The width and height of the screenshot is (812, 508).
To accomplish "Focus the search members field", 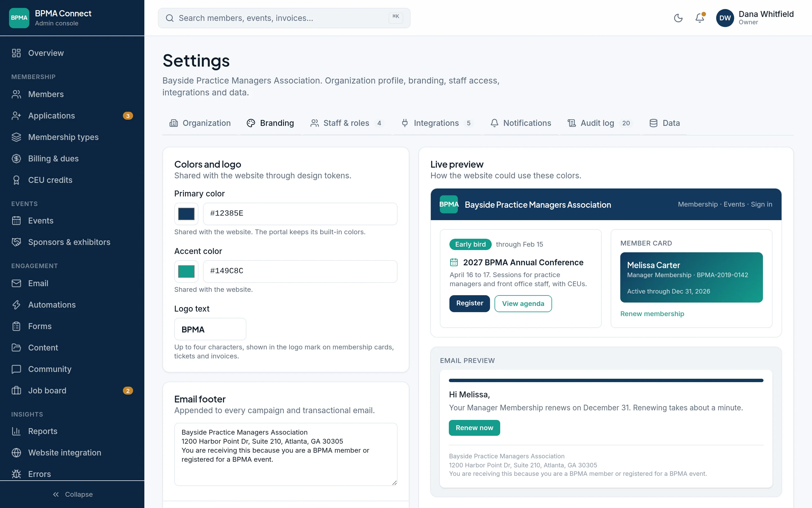I will coord(284,18).
